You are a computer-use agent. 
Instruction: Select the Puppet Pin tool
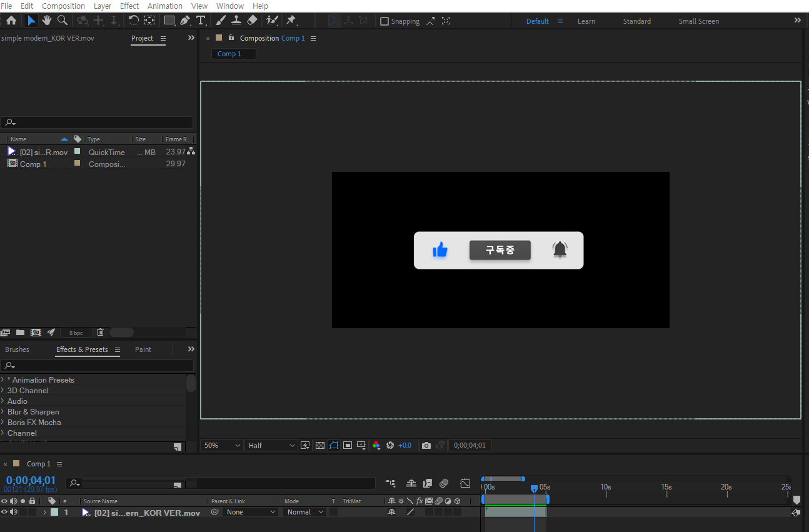[291, 21]
